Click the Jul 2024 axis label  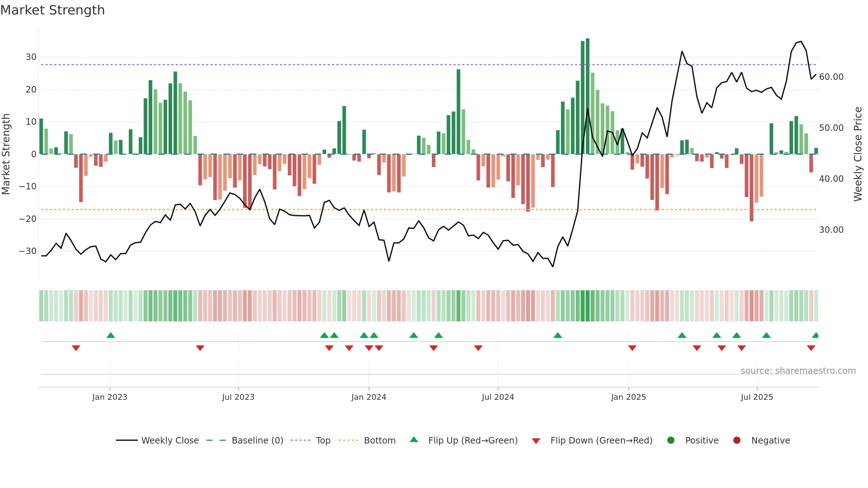point(498,397)
